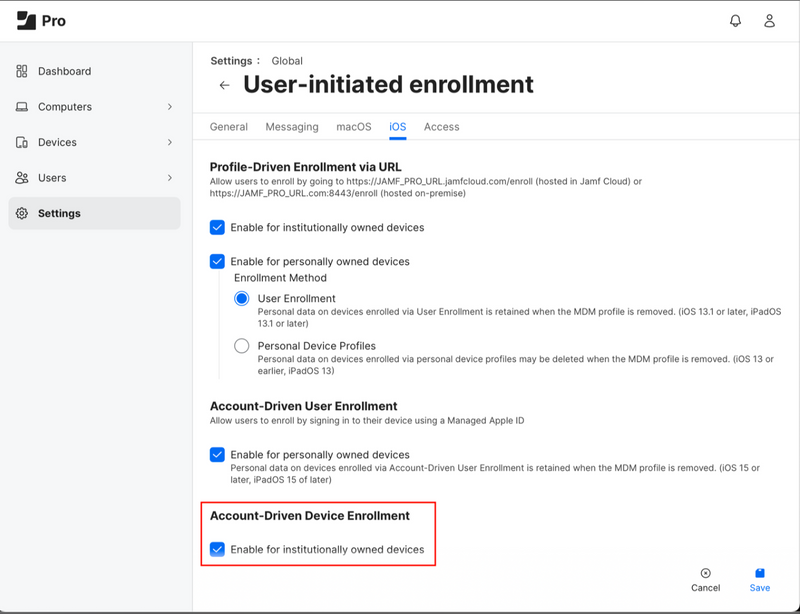Toggle Profile-Driven personally owned devices checkbox

click(217, 261)
